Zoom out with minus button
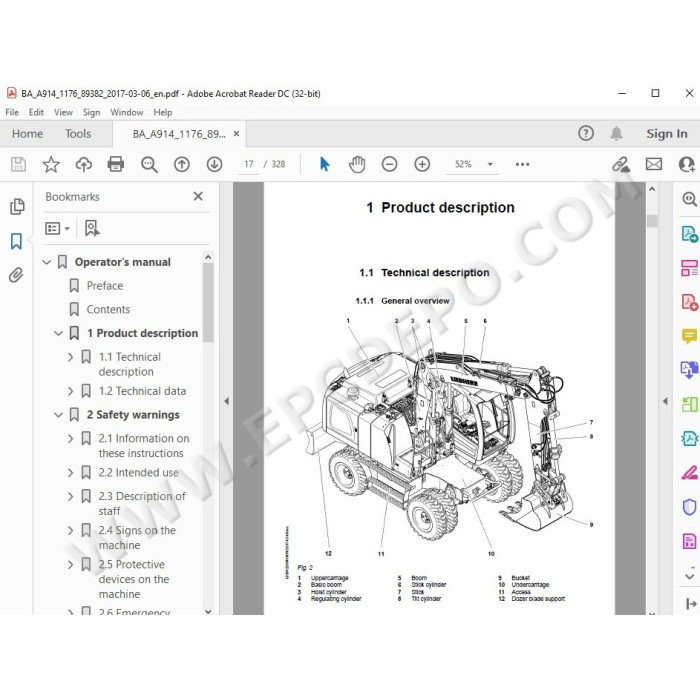This screenshot has width=700, height=700. (389, 164)
